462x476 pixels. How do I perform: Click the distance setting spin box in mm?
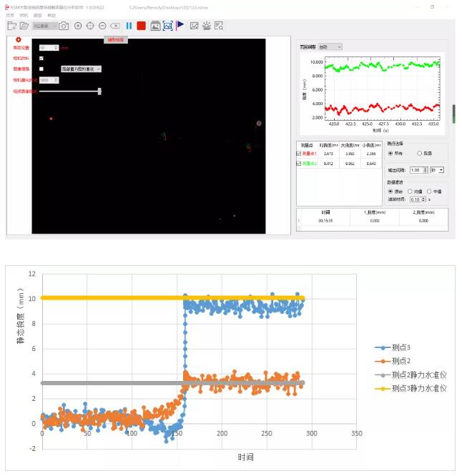pyautogui.click(x=49, y=48)
